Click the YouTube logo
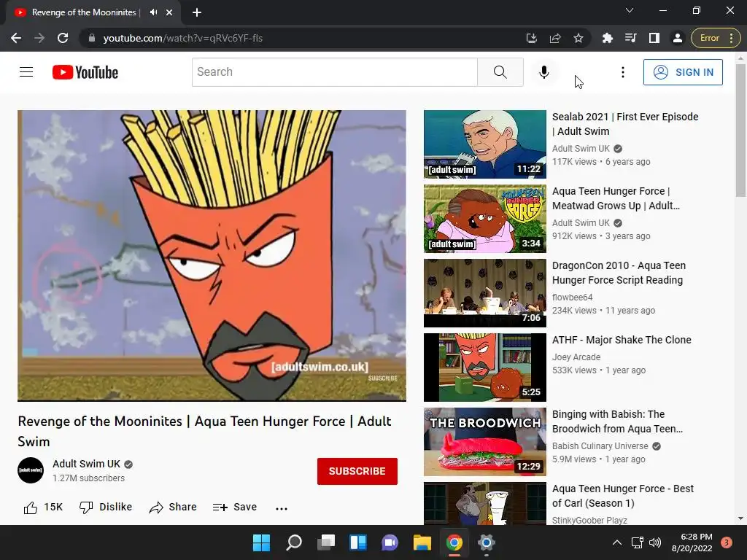This screenshot has height=560, width=747. coord(85,72)
